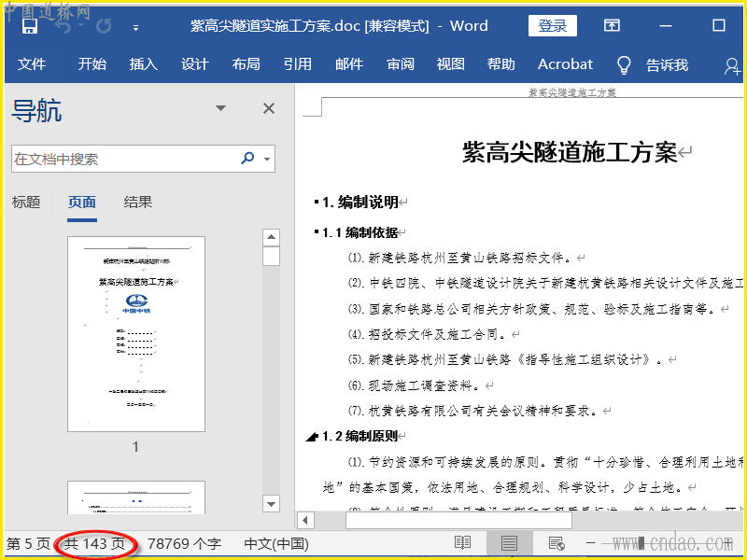The image size is (747, 560).
Task: Open the search options dropdown arrow
Action: pos(267,159)
